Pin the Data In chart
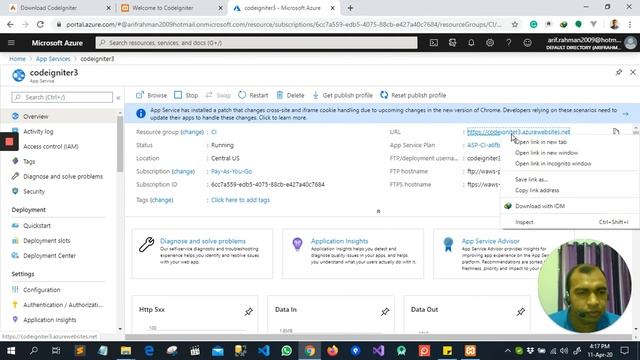 [384, 312]
